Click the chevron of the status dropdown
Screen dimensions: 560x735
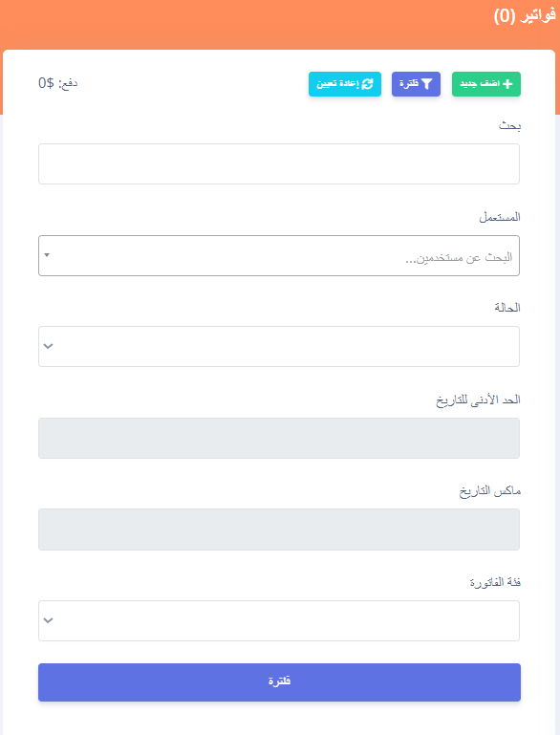pos(49,346)
